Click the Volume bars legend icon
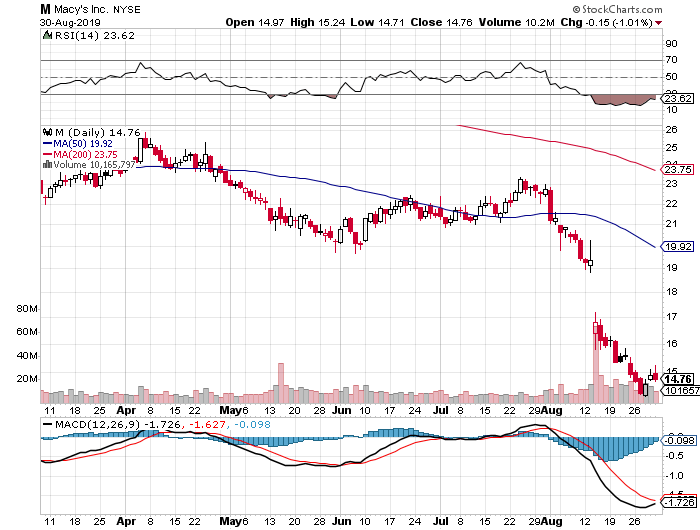Image resolution: width=700 pixels, height=530 pixels. point(47,165)
